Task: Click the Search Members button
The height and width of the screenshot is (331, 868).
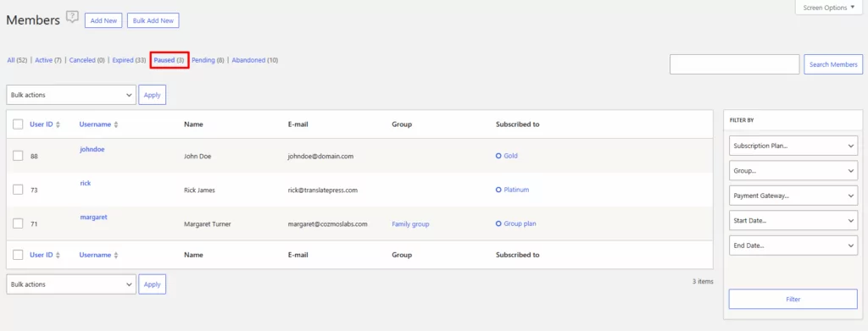Action: click(x=833, y=64)
